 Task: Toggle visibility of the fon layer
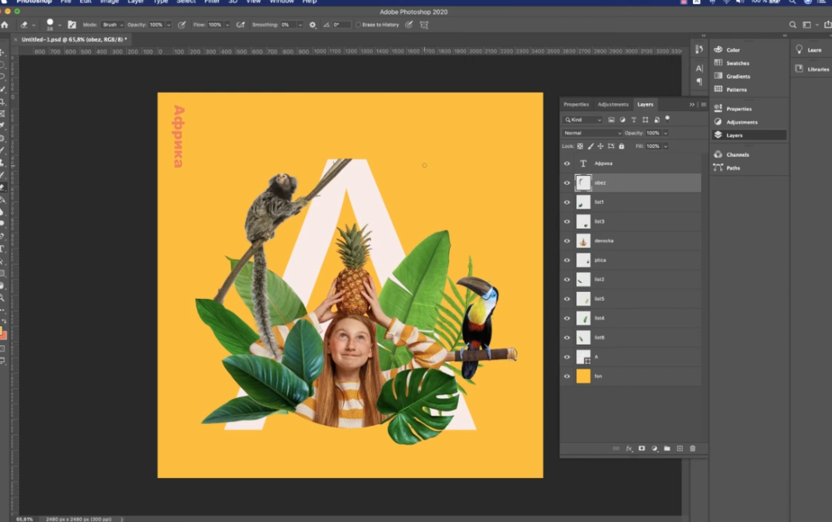click(x=567, y=376)
